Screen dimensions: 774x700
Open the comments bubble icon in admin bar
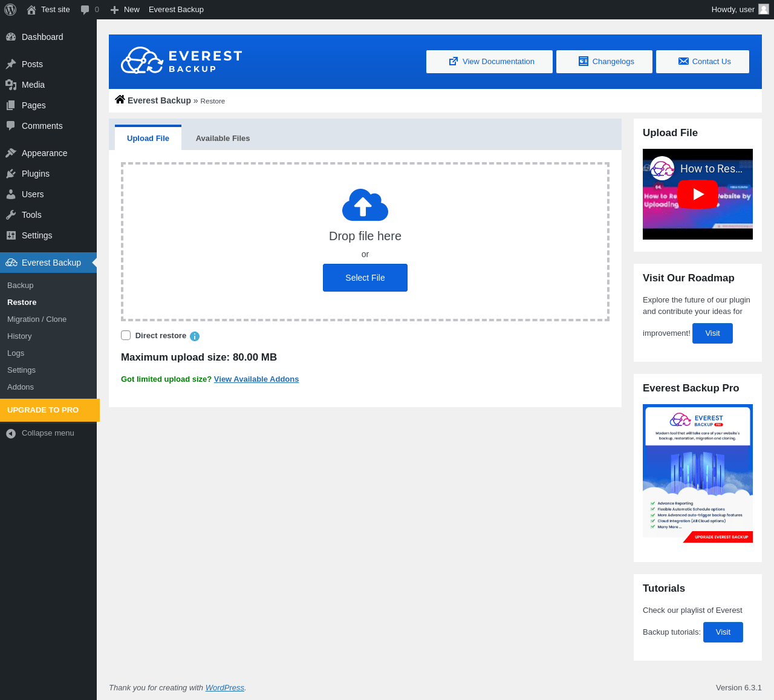coord(85,10)
